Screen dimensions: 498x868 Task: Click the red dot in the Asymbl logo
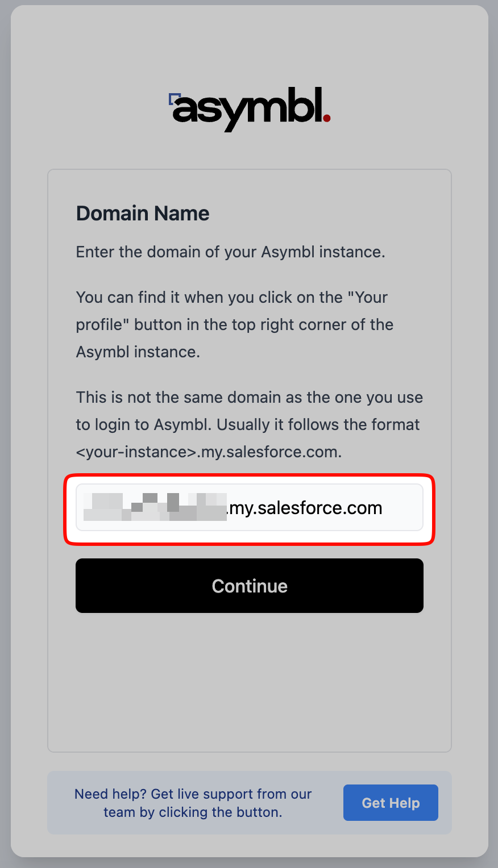326,118
